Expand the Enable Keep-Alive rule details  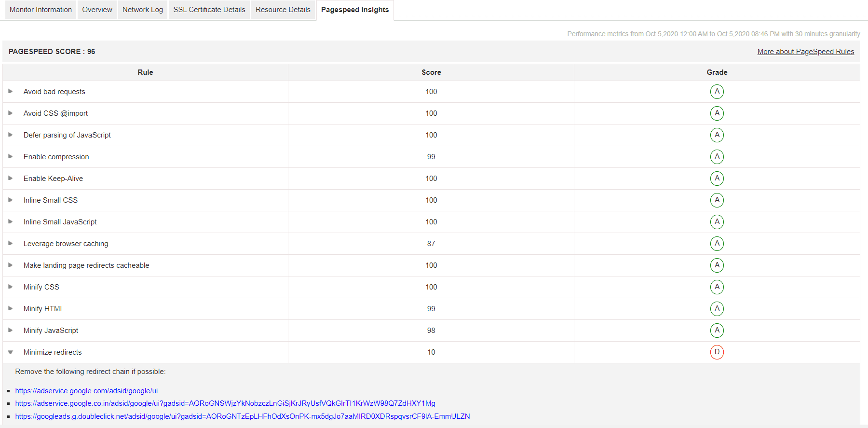pos(11,179)
